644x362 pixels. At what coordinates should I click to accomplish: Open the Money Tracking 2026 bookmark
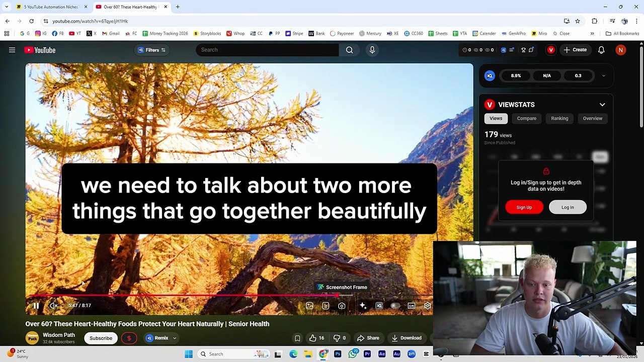[165, 34]
